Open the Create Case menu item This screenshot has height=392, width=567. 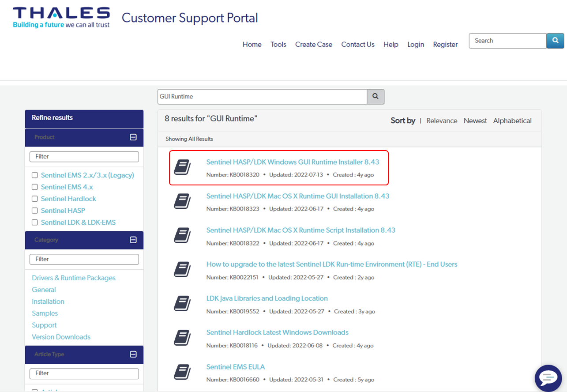pos(313,45)
